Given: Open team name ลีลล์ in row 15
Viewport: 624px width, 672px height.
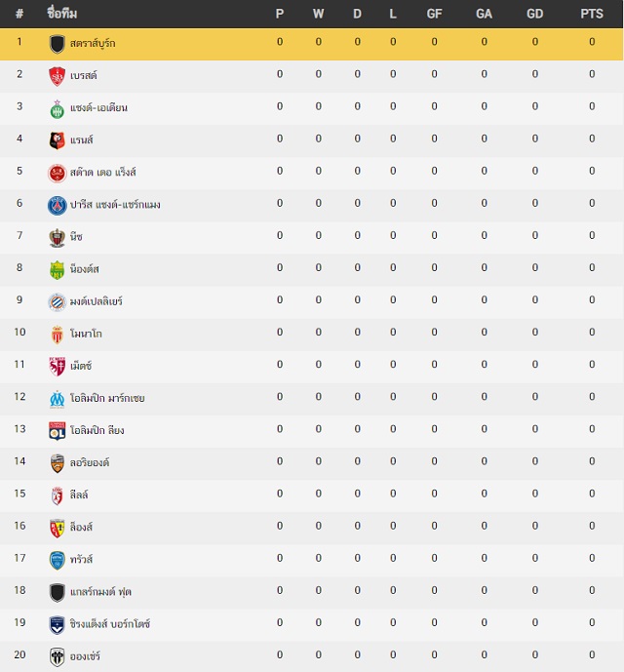Looking at the screenshot, I should (x=79, y=494).
